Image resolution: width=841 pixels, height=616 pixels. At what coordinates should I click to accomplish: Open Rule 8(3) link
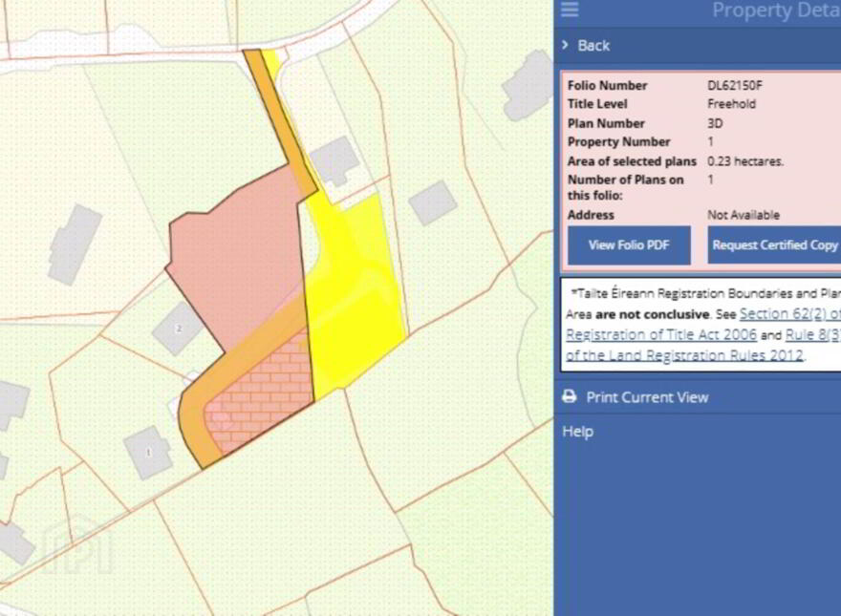812,334
